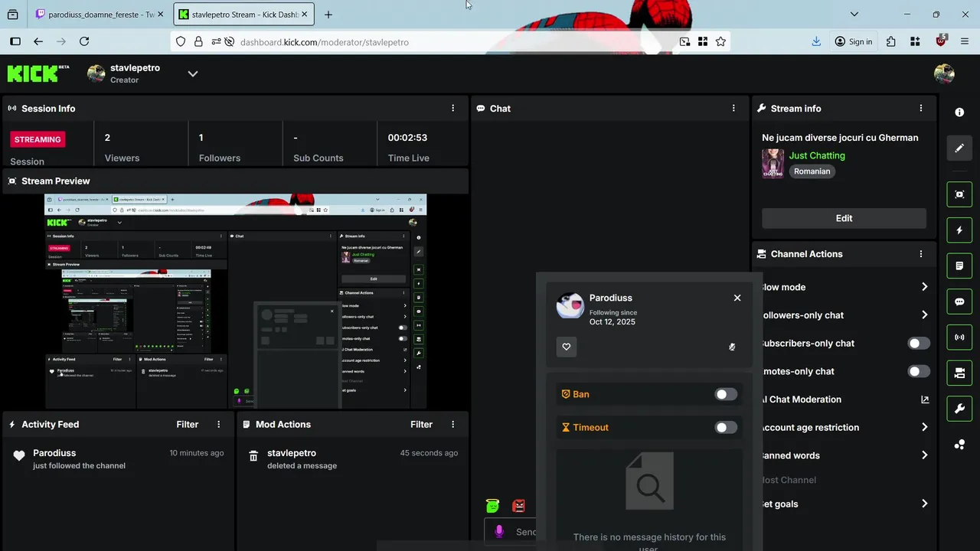This screenshot has width=980, height=551.
Task: Toggle the note document sidebar icon
Action: coord(959,266)
